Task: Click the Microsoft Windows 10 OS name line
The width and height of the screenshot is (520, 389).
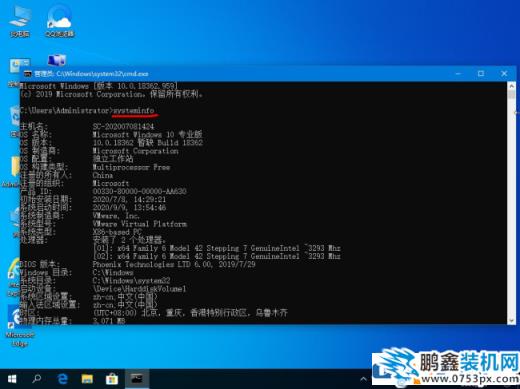Action: 147,135
